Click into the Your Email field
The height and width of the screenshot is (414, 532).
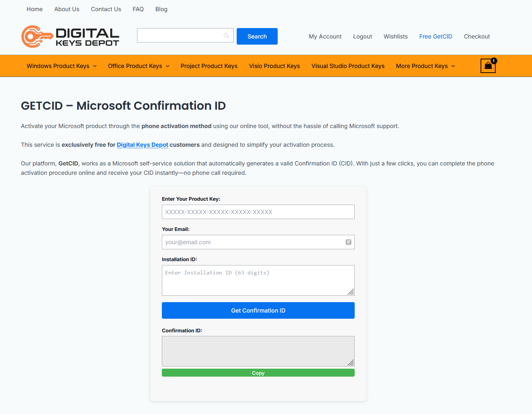(252, 242)
